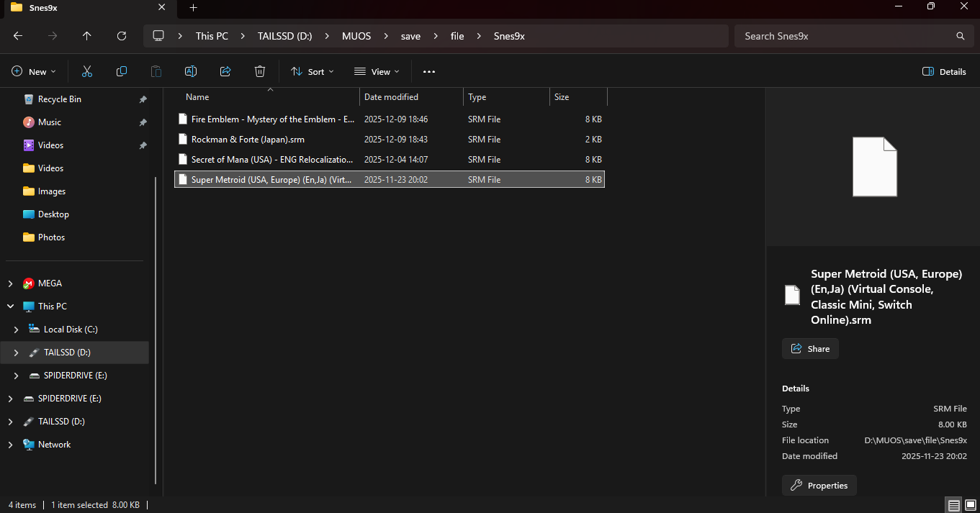Click the Copy icon in toolbar
980x513 pixels.
click(122, 71)
